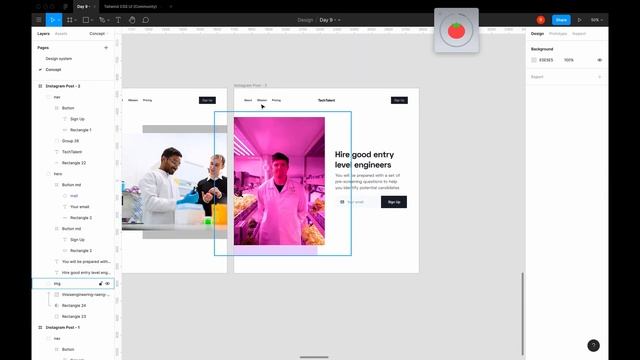The image size is (640, 360).
Task: Open the Move tool options dropdown arrow
Action: (x=59, y=20)
